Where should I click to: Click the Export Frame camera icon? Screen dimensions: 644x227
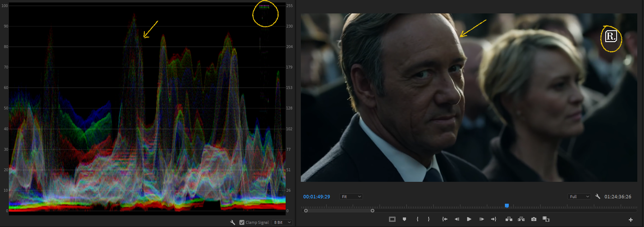534,219
